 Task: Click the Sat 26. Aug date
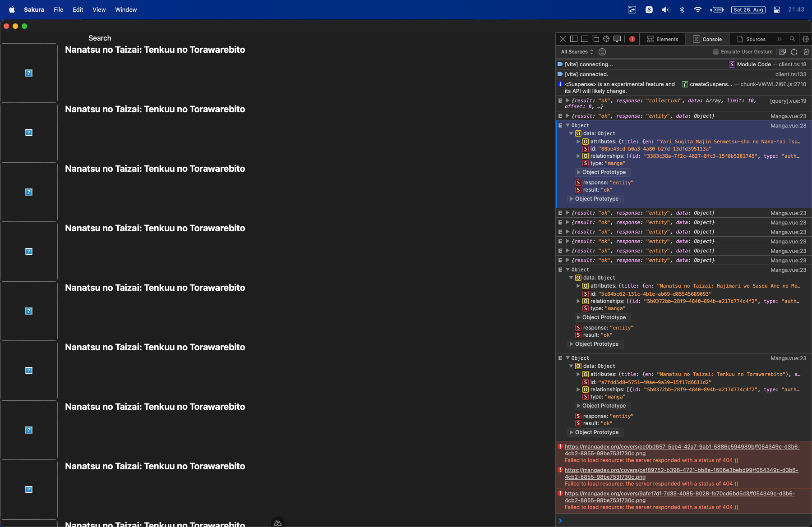[x=748, y=9]
